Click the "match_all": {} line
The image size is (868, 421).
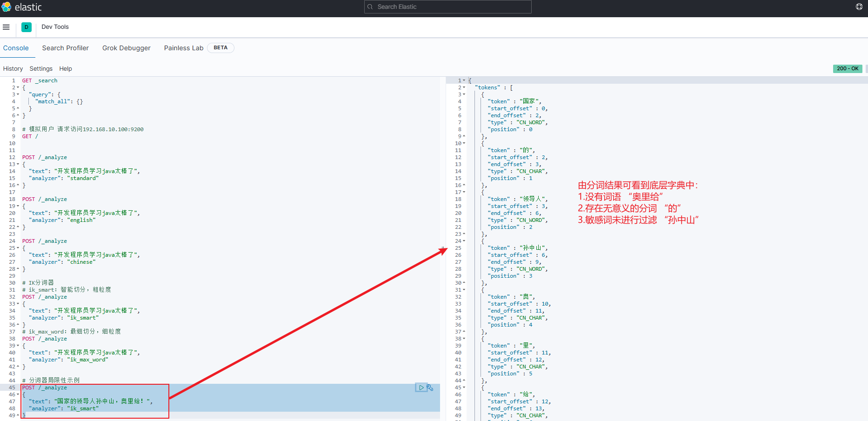click(x=59, y=101)
